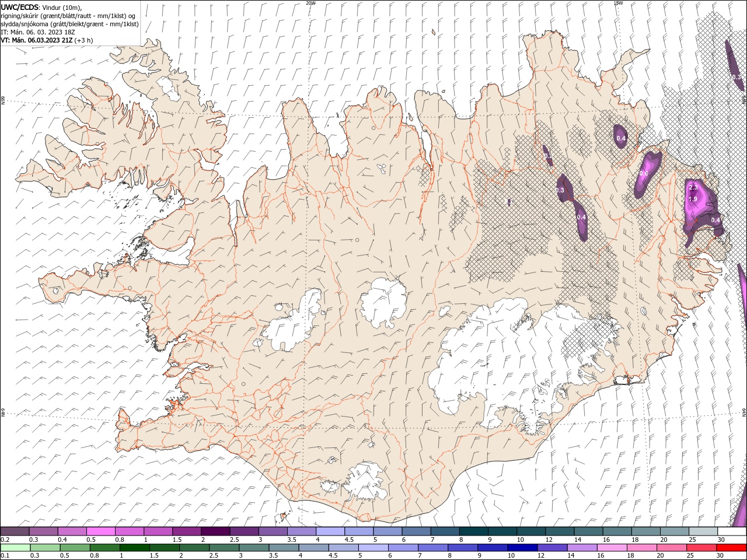
Task: Click the 20W longitude label at the top
Action: [310, 3]
